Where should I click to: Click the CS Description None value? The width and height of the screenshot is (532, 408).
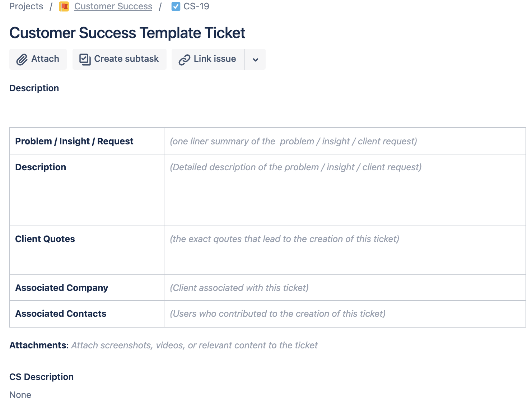[20, 395]
